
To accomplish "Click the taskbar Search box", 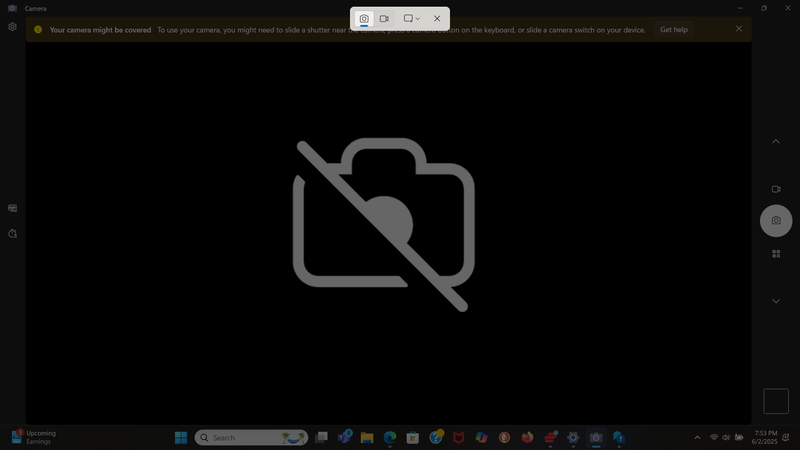I will 251,438.
